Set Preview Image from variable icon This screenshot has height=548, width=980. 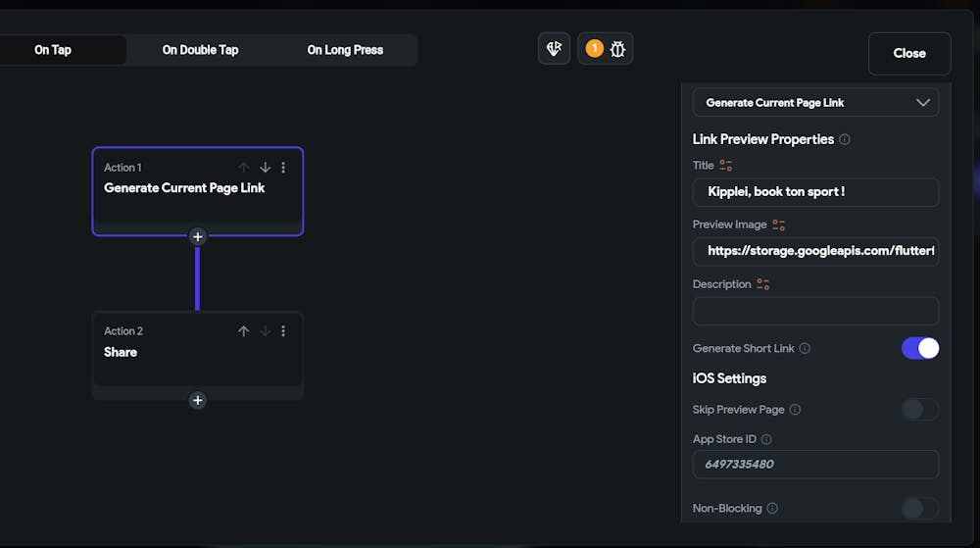click(x=779, y=224)
